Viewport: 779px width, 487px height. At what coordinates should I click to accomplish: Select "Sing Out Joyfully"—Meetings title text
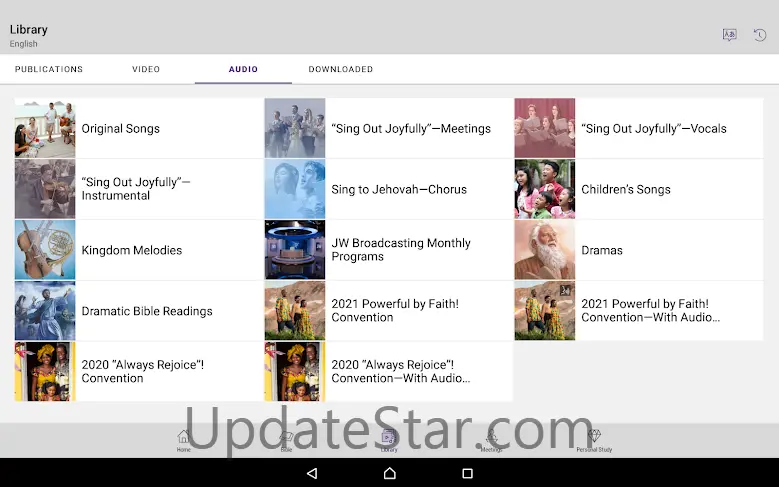(411, 129)
